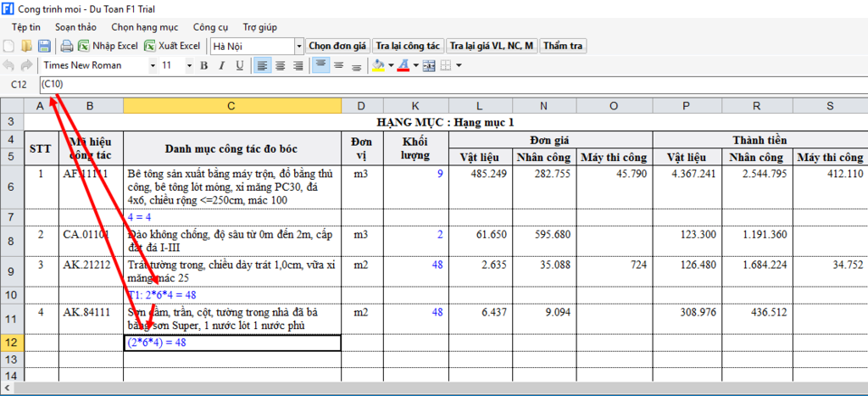The height and width of the screenshot is (396, 868).
Task: Align cell text left
Action: (x=263, y=66)
